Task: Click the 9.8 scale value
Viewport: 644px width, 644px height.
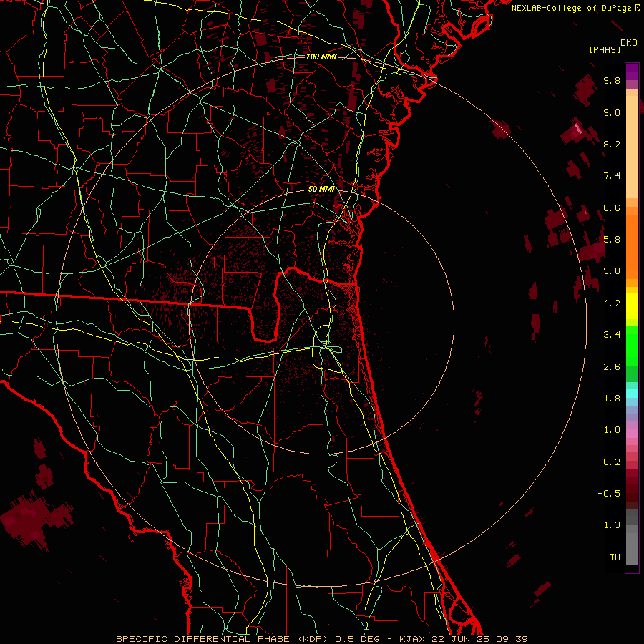Action: click(x=612, y=80)
